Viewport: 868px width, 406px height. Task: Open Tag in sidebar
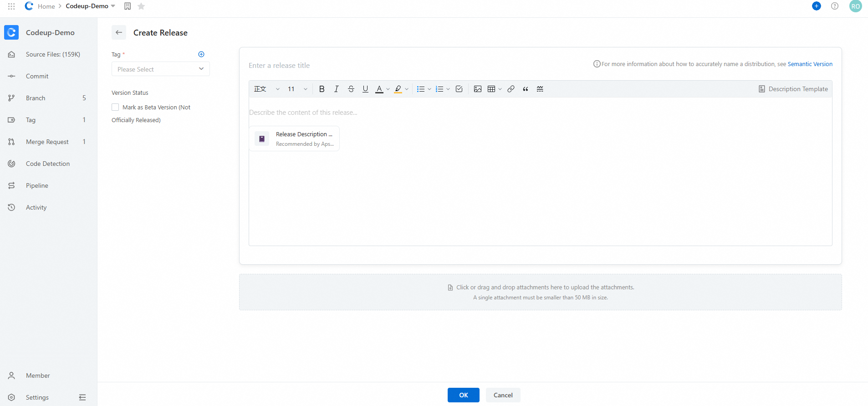click(49, 120)
